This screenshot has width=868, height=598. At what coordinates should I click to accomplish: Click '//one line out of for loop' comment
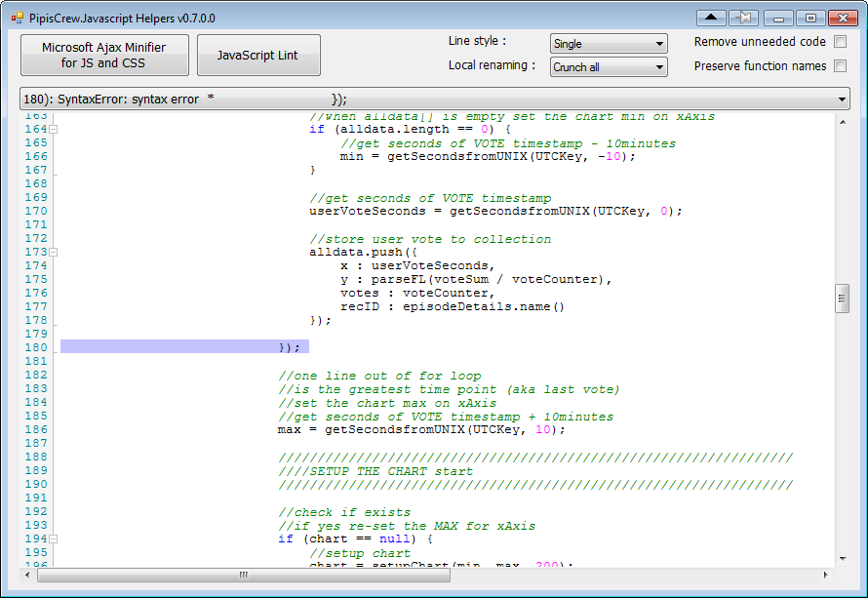click(379, 376)
